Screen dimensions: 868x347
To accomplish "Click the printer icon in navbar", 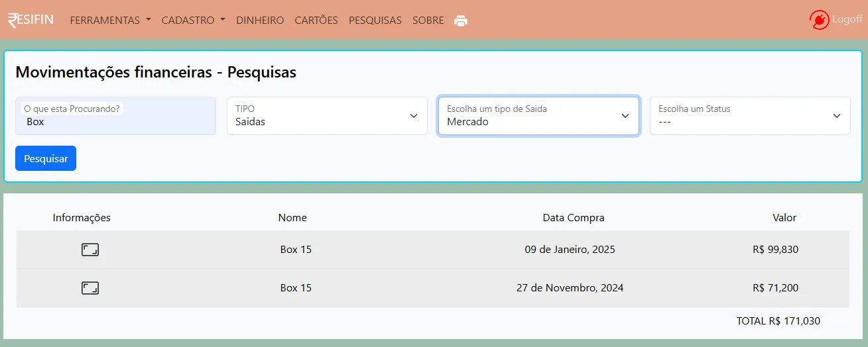I will point(461,21).
